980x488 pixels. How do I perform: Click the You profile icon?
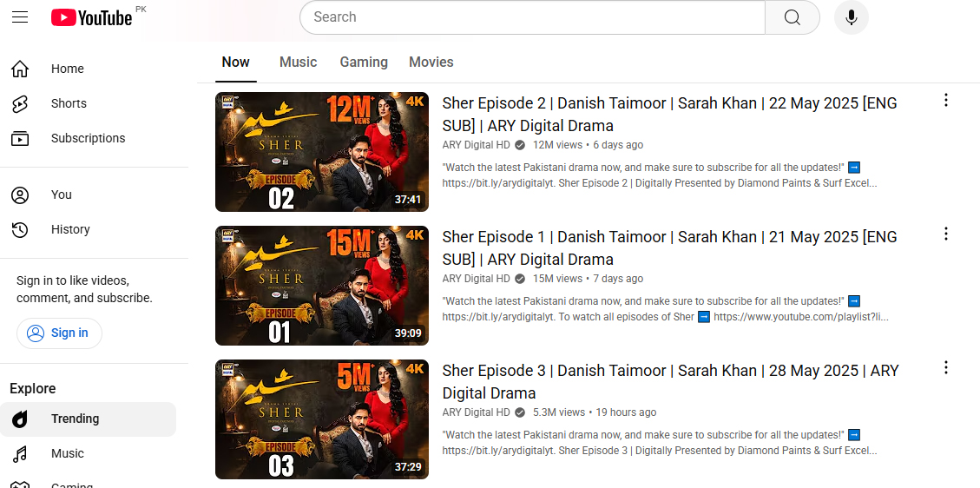click(x=20, y=195)
